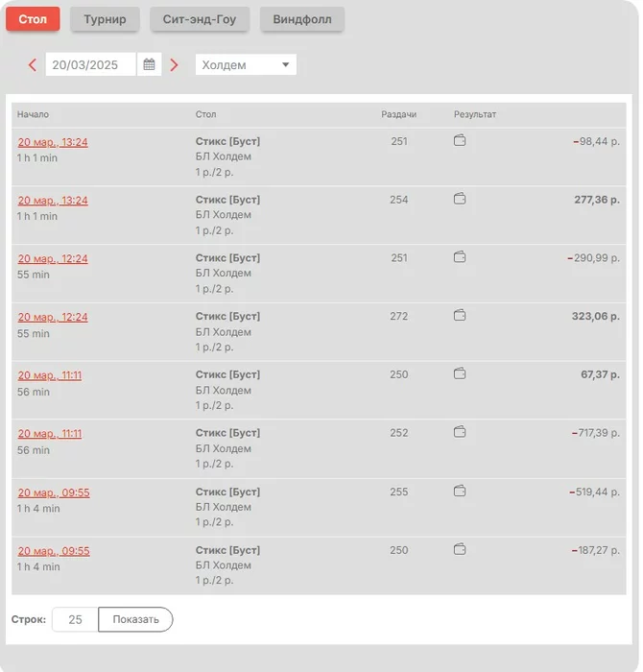
Task: Click wallet icon for the −98,44 р. result
Action: tap(460, 141)
